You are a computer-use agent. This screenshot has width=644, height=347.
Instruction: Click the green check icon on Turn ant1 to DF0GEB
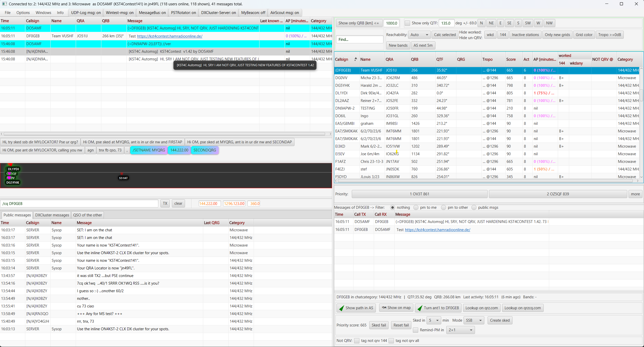click(420, 308)
